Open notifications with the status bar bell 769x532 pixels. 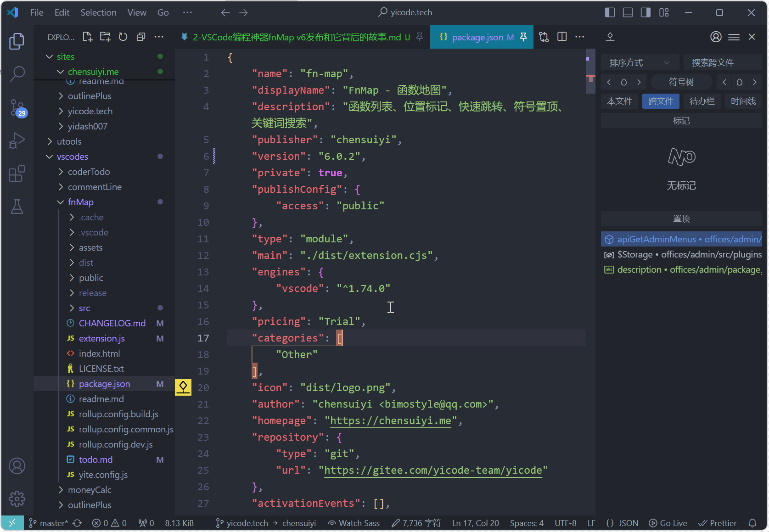pos(752,523)
